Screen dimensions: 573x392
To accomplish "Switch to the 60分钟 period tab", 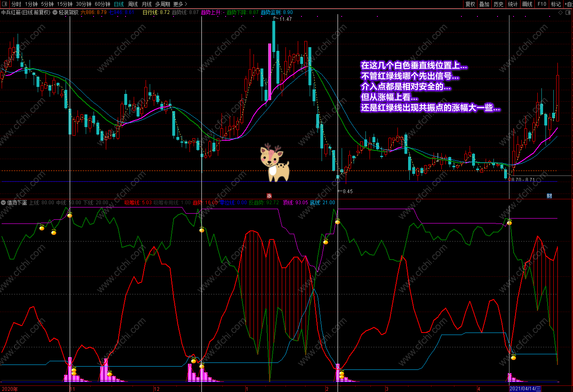I will (103, 4).
